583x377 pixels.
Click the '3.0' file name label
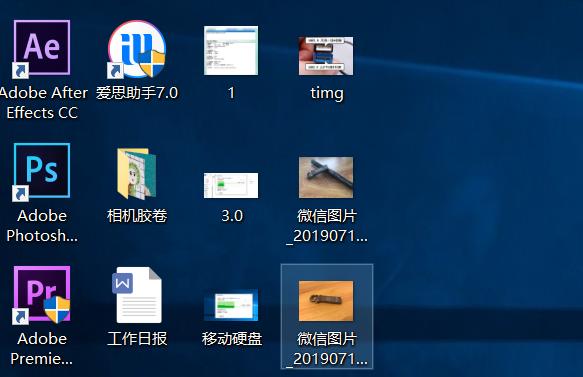232,216
